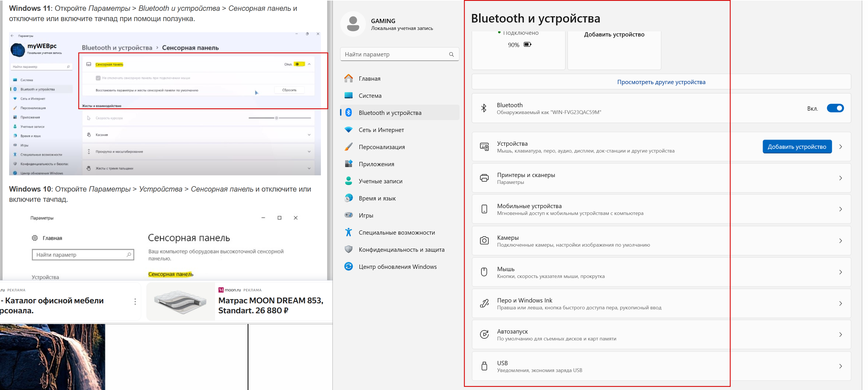Image resolution: width=868 pixels, height=390 pixels.
Task: Click the blue Добавить устройство button
Action: point(797,147)
